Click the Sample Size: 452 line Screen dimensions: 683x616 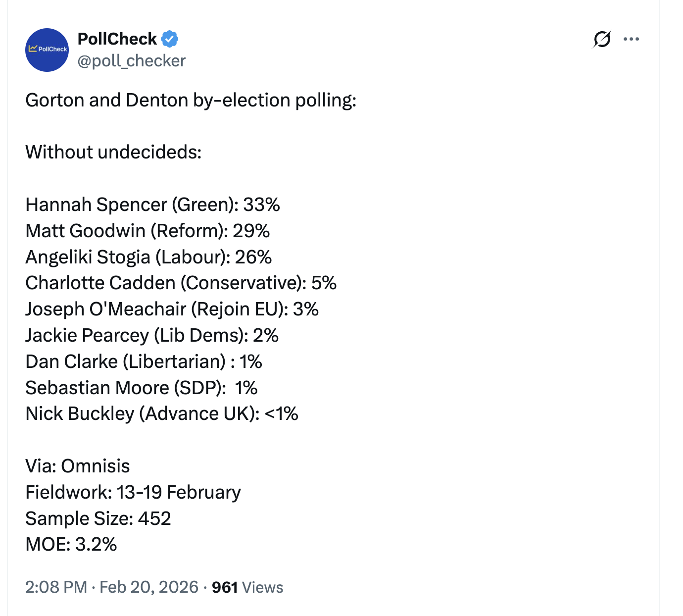[x=98, y=518]
